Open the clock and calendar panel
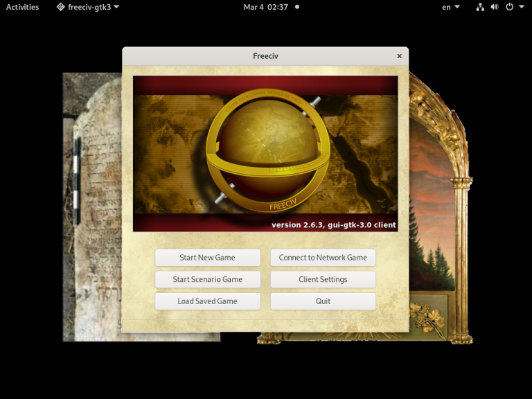The height and width of the screenshot is (399, 532). 266,7
